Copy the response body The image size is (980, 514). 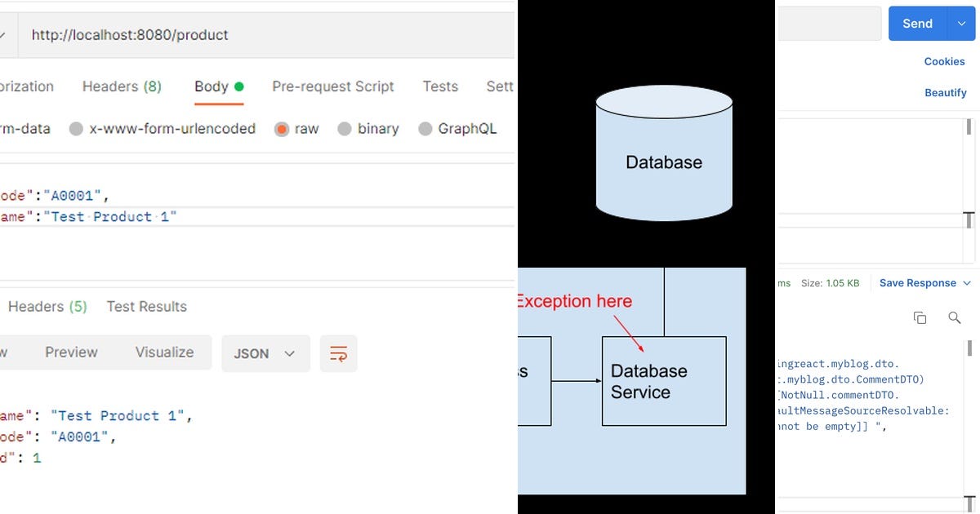pos(920,317)
